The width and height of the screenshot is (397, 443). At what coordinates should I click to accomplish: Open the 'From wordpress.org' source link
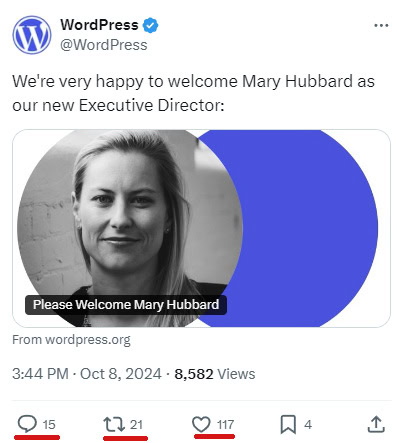(x=71, y=340)
